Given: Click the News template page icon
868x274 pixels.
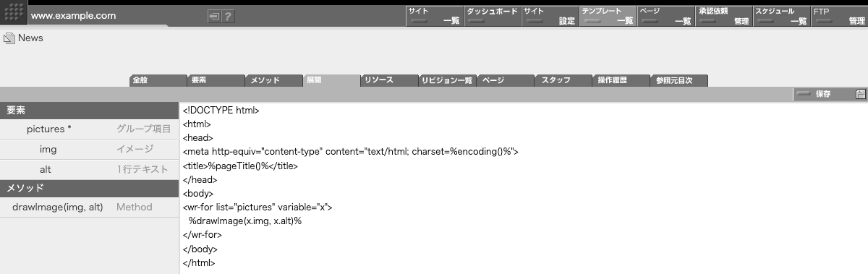Looking at the screenshot, I should click(x=9, y=38).
